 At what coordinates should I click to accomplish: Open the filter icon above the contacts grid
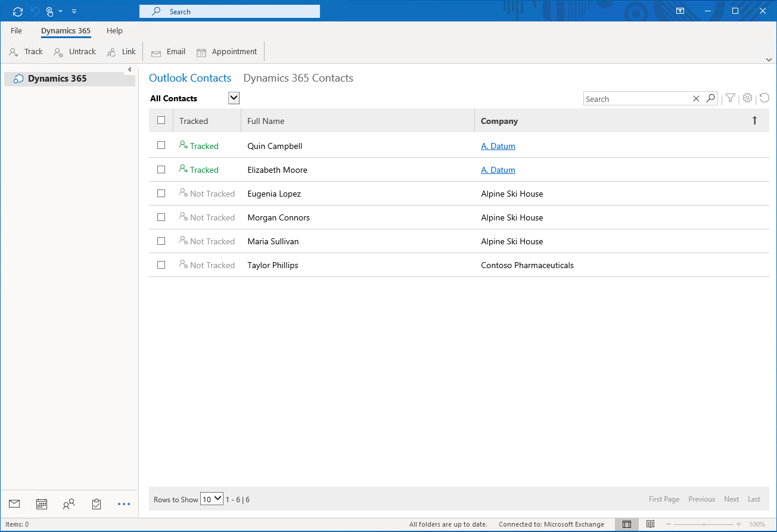pos(730,98)
